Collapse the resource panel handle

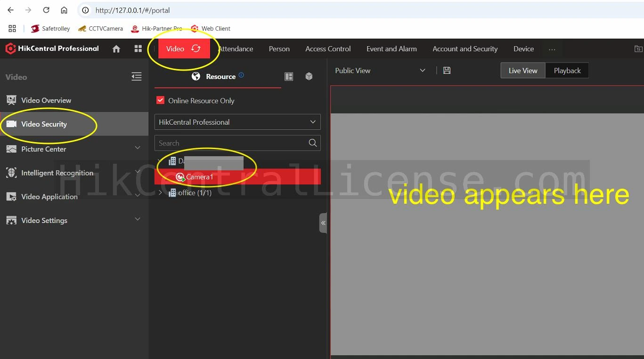[x=323, y=223]
